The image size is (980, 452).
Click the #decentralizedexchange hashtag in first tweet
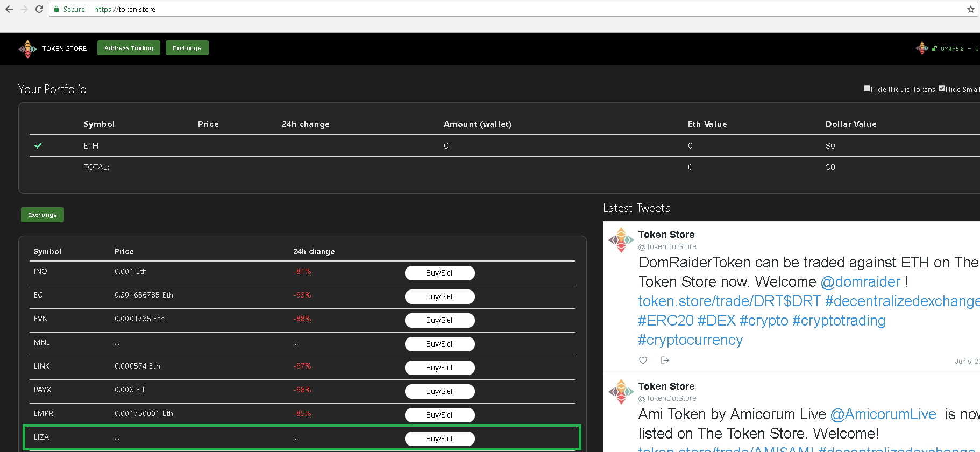[903, 301]
